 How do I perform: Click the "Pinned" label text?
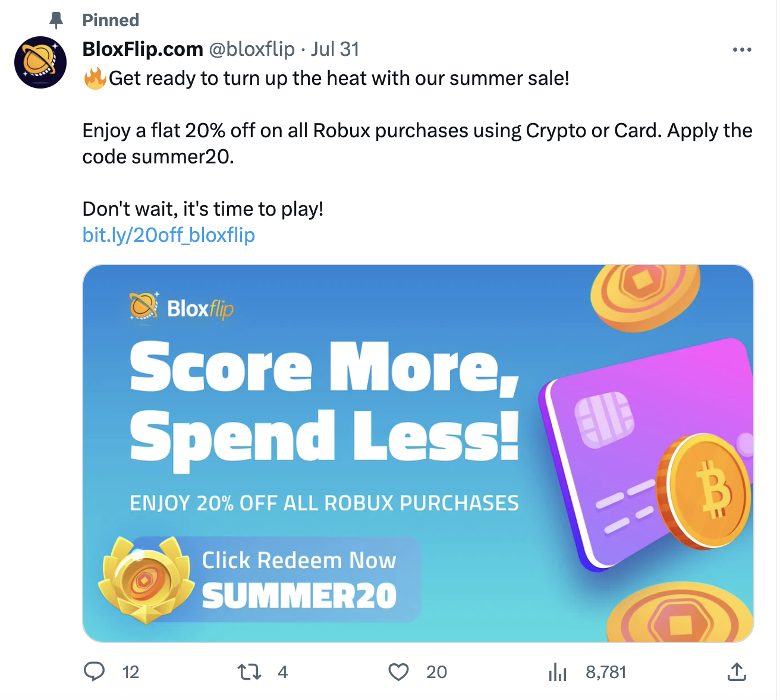(111, 20)
